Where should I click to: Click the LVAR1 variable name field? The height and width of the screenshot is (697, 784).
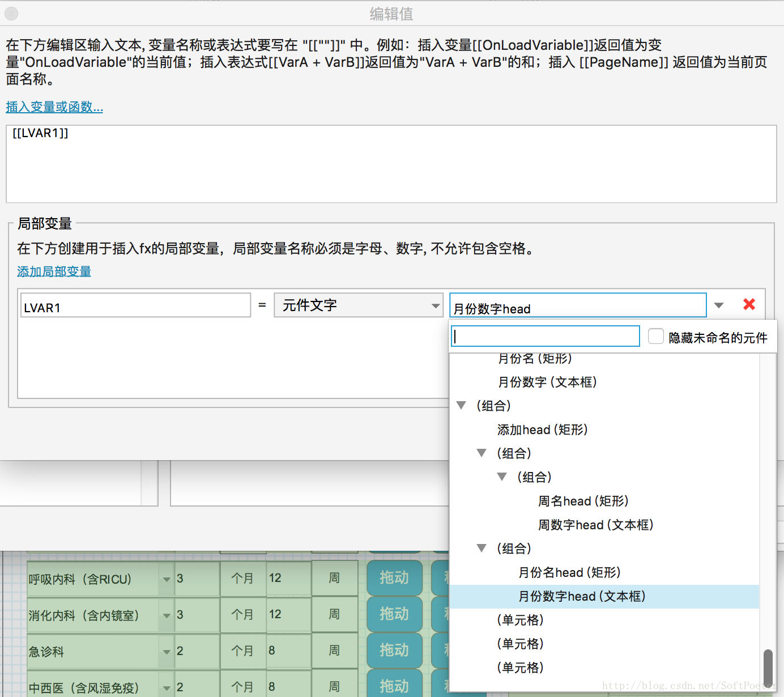point(135,305)
